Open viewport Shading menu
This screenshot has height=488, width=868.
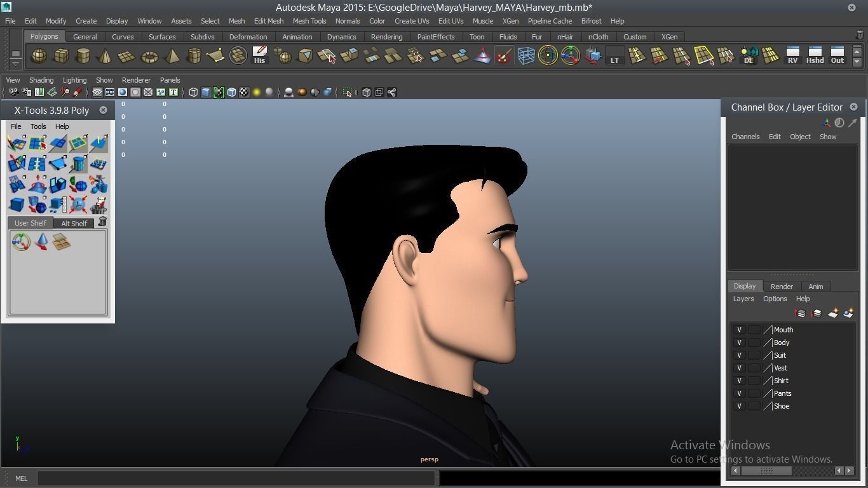pos(41,80)
